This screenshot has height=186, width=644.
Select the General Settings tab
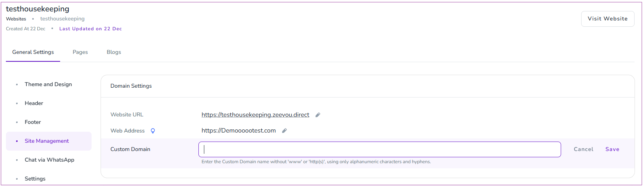33,52
